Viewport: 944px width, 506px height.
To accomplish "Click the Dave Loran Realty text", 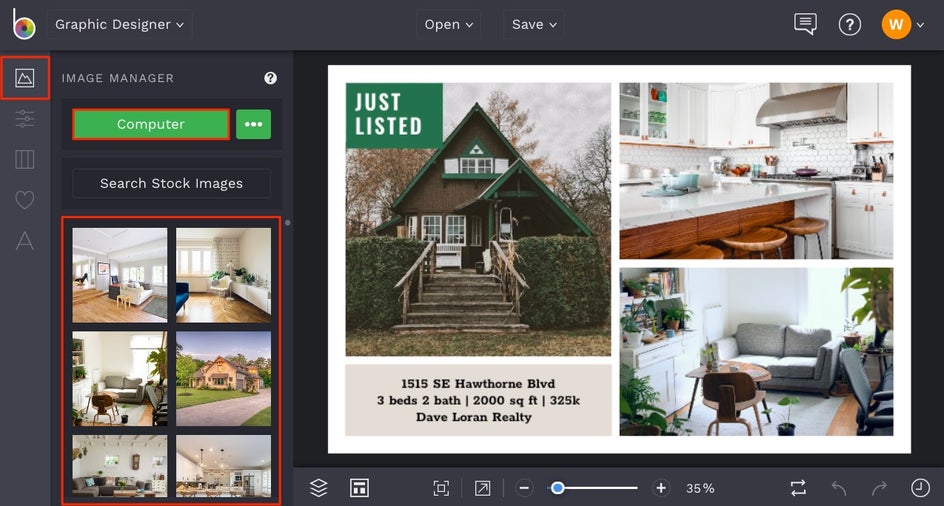I will tap(474, 417).
